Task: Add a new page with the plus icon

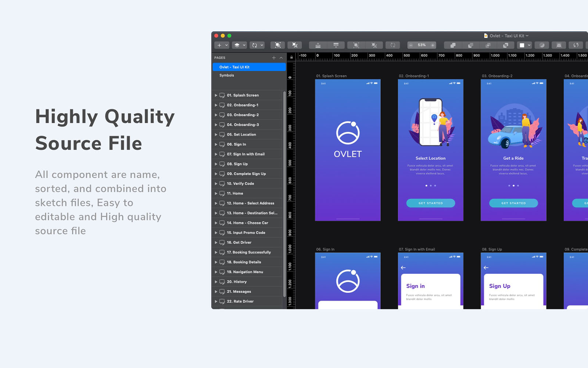Action: [273, 58]
